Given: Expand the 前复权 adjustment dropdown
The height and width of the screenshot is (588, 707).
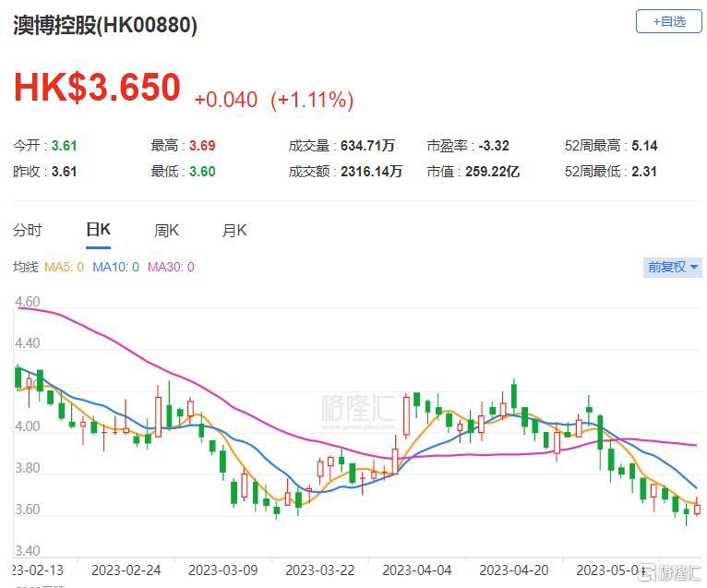Looking at the screenshot, I should (673, 267).
